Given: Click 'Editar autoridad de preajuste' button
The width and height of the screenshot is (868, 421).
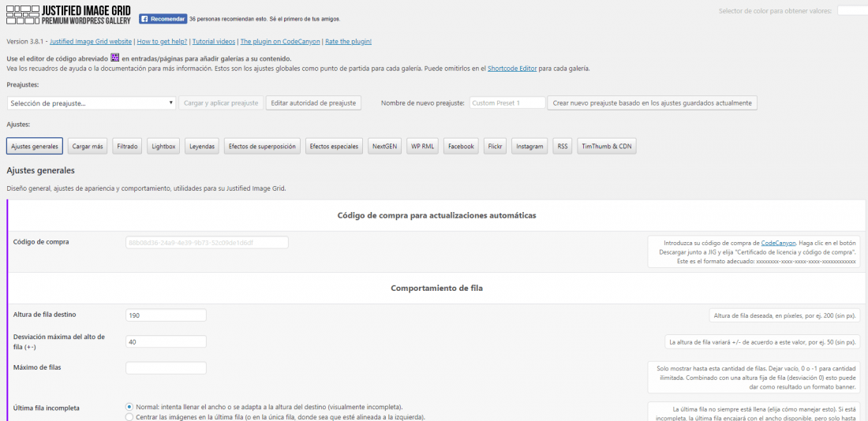Looking at the screenshot, I should coord(313,103).
